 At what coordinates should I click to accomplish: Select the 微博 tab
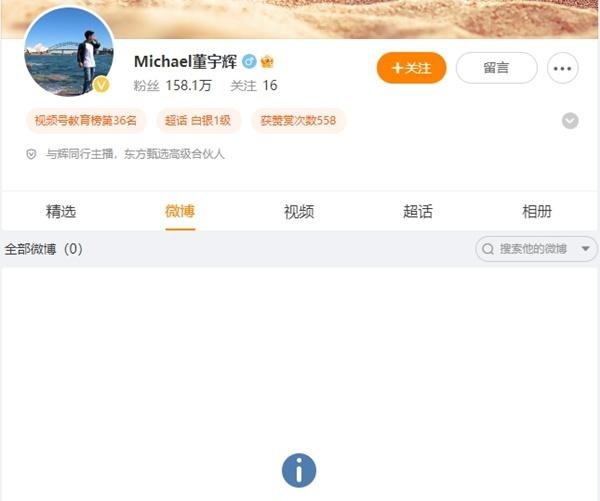(x=180, y=211)
